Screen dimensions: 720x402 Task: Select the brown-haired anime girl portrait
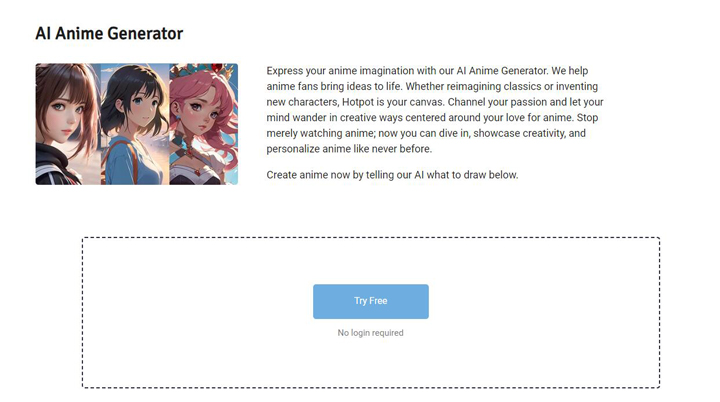click(68, 124)
